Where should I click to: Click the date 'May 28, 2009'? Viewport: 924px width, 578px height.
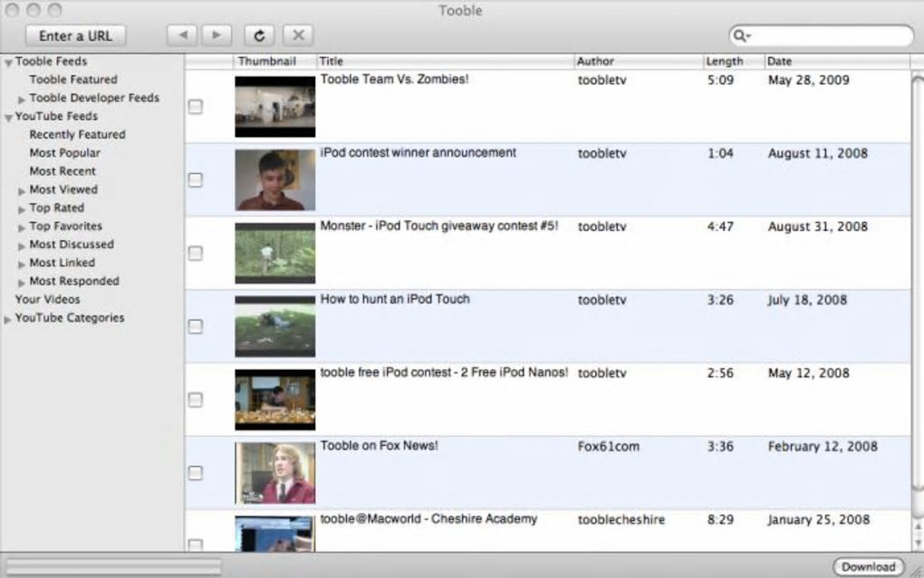808,80
